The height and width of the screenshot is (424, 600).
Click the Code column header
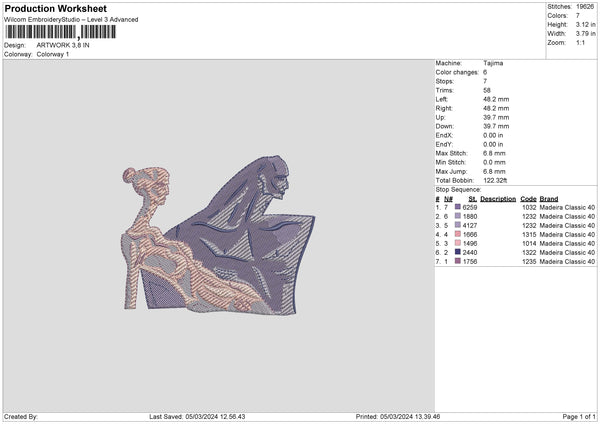click(528, 198)
